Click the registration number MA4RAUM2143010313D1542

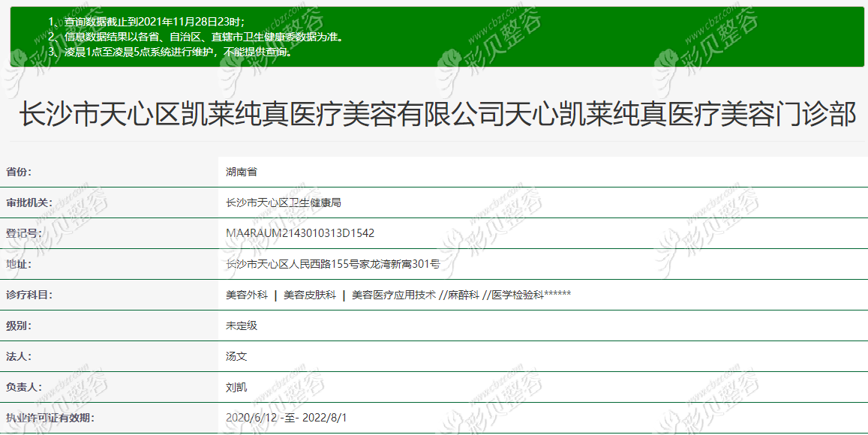(x=300, y=233)
